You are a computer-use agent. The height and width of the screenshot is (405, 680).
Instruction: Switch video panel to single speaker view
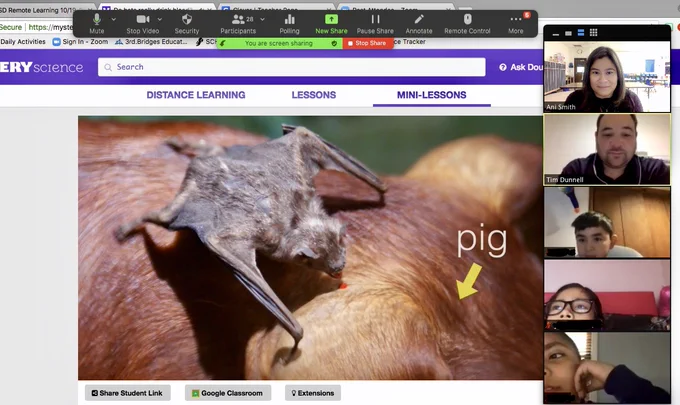click(568, 33)
